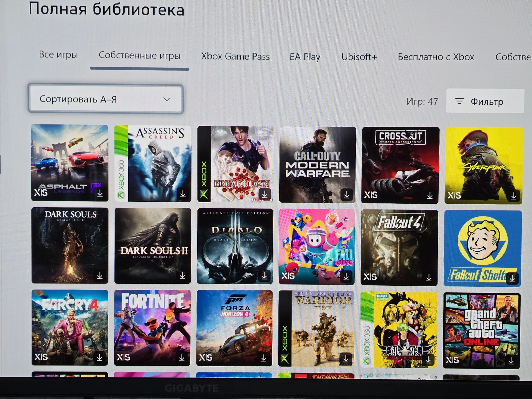Image resolution: width=532 pixels, height=399 pixels.
Task: Open the Diablo Reaper of Souls tile
Action: pos(235,246)
